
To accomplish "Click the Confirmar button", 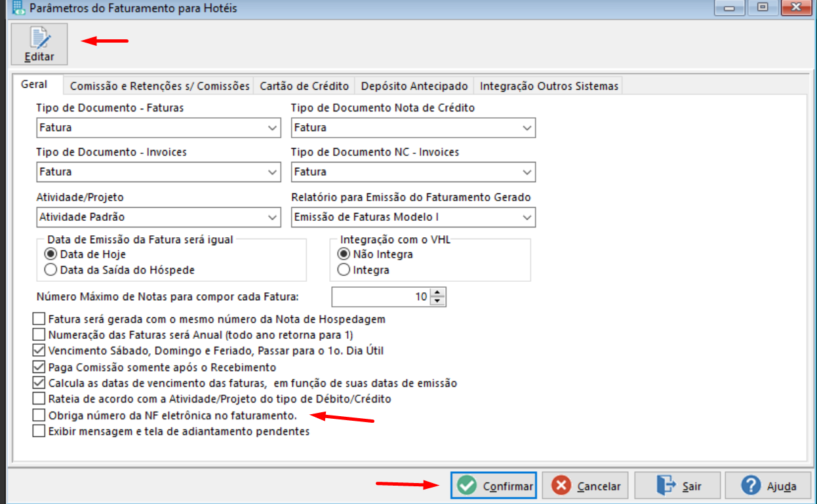I will coord(494,486).
